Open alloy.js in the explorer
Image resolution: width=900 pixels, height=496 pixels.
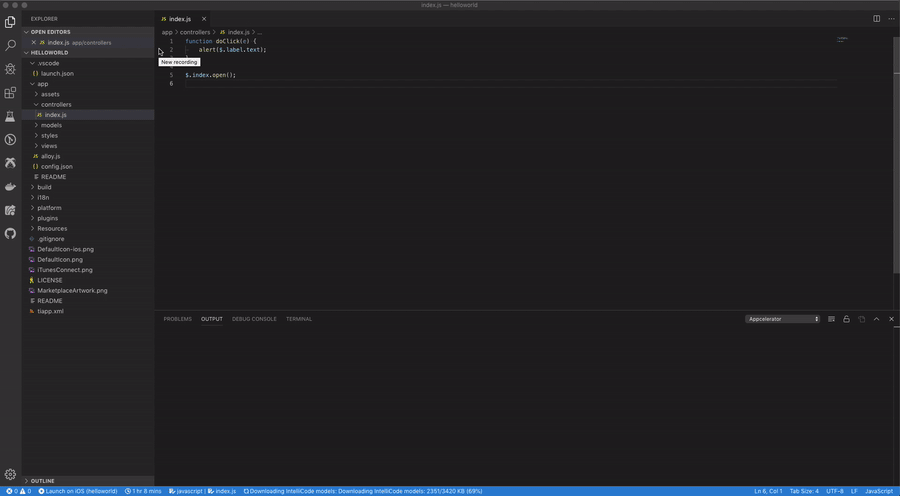click(x=88, y=156)
